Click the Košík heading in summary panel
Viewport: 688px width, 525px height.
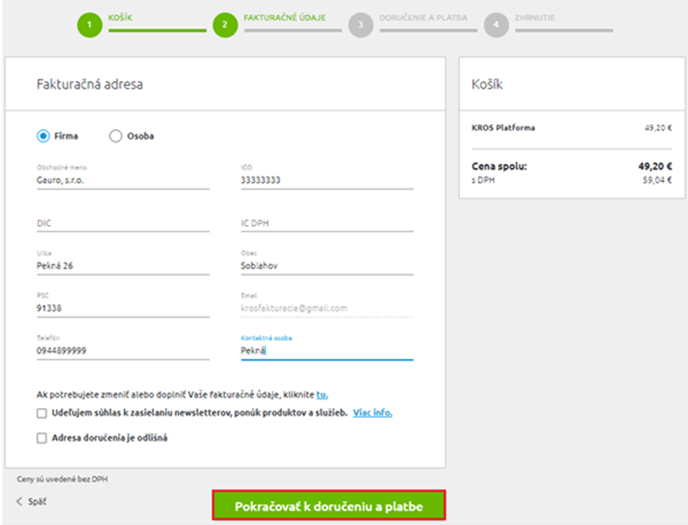pyautogui.click(x=487, y=84)
